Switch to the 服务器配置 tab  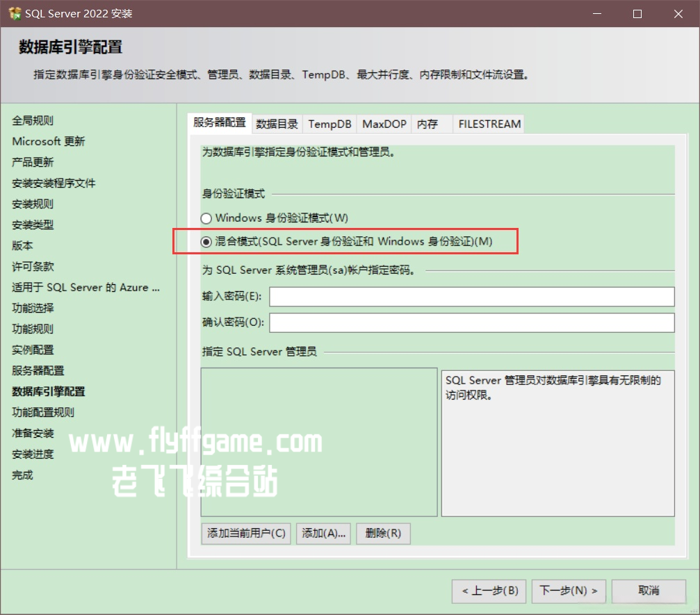coord(220,123)
